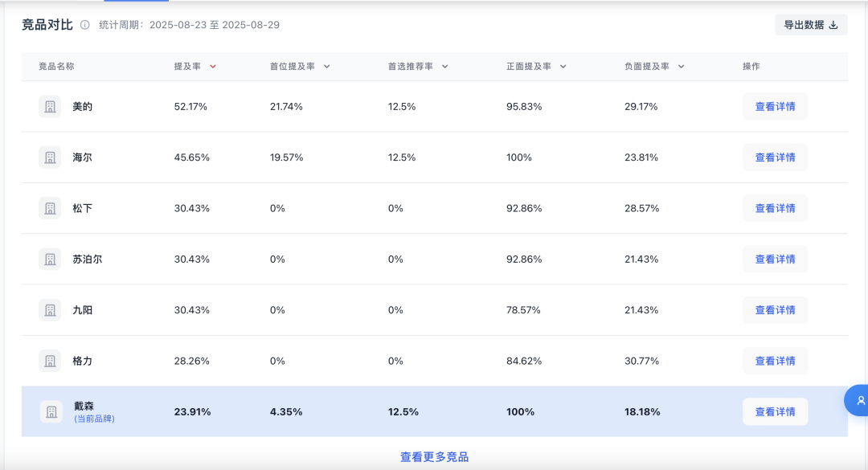The width and height of the screenshot is (868, 470).
Task: Click the building icon for 戴森
Action: coord(51,412)
